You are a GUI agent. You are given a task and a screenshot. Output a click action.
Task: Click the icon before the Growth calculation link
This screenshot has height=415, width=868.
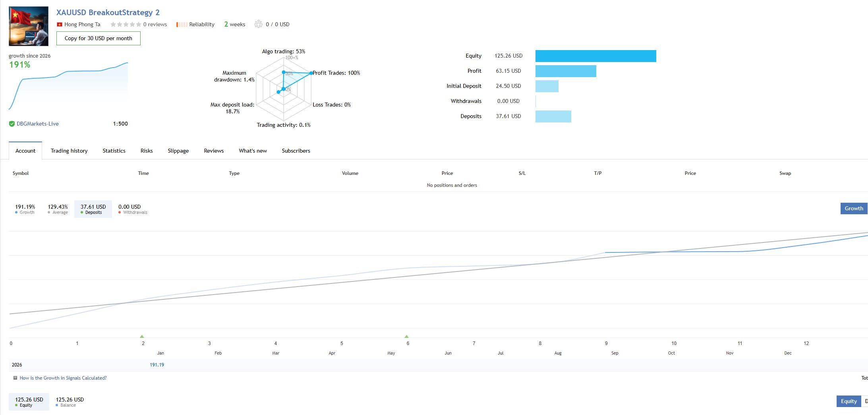pos(15,378)
